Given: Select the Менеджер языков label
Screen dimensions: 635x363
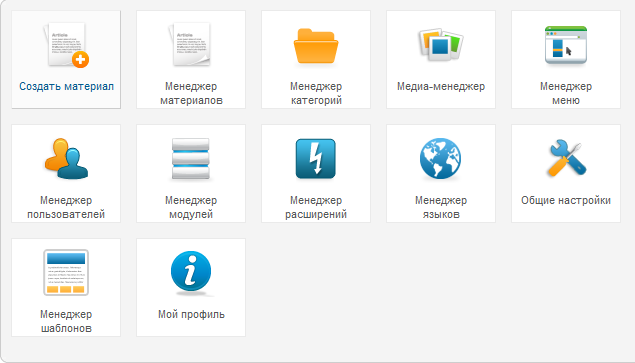Looking at the screenshot, I should coord(441,207).
